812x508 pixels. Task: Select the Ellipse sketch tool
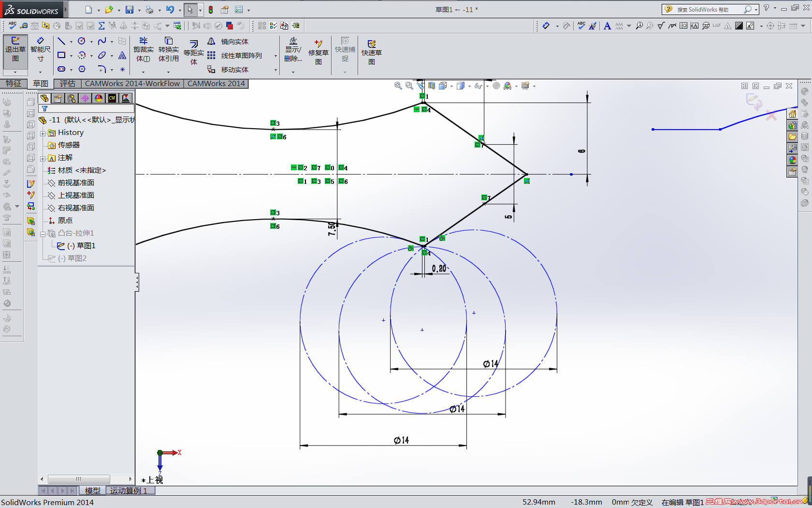click(x=101, y=55)
